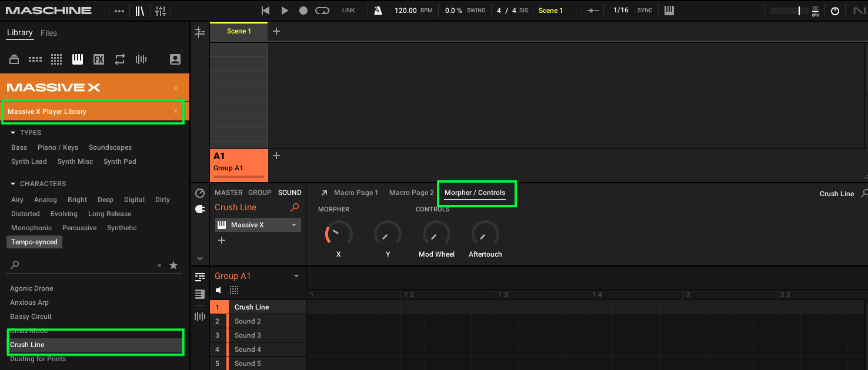Select the Loops browser type icon

point(120,59)
